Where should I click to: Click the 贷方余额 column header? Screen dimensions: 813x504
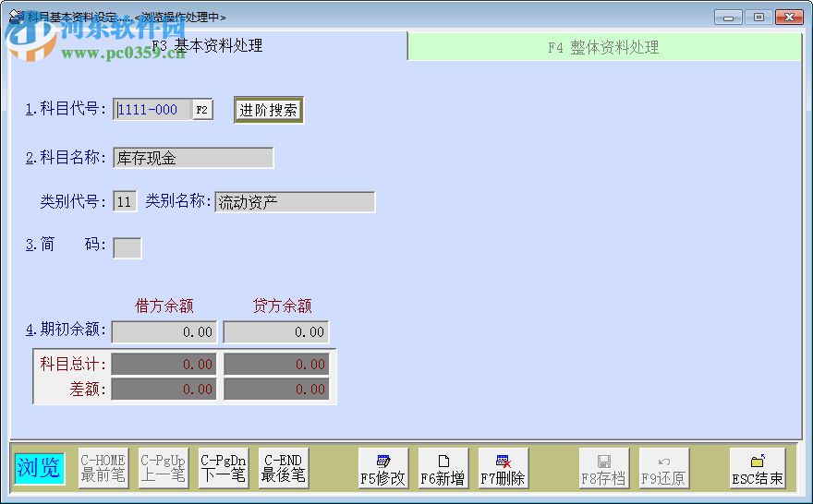click(x=283, y=306)
